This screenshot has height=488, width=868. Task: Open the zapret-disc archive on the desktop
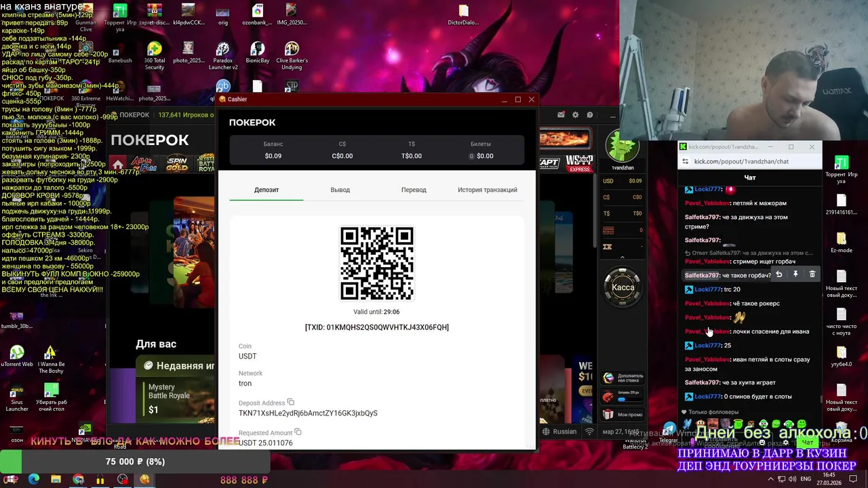[154, 14]
